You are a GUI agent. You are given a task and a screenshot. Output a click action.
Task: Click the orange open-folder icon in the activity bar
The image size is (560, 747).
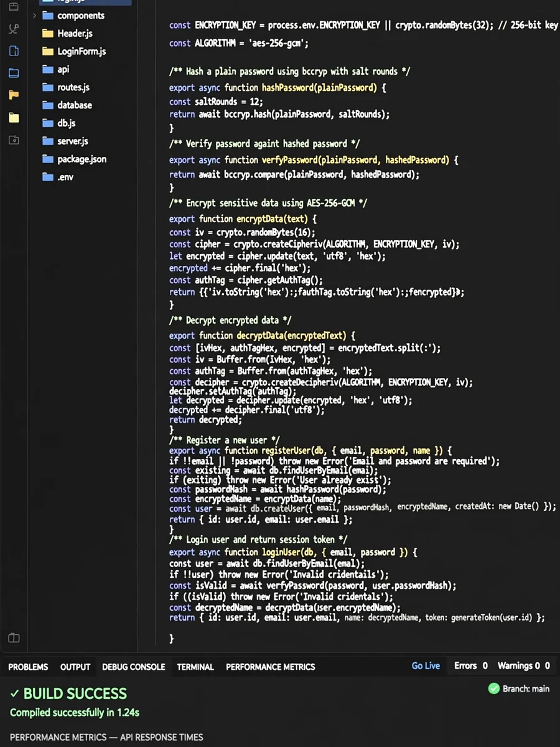[x=14, y=95]
